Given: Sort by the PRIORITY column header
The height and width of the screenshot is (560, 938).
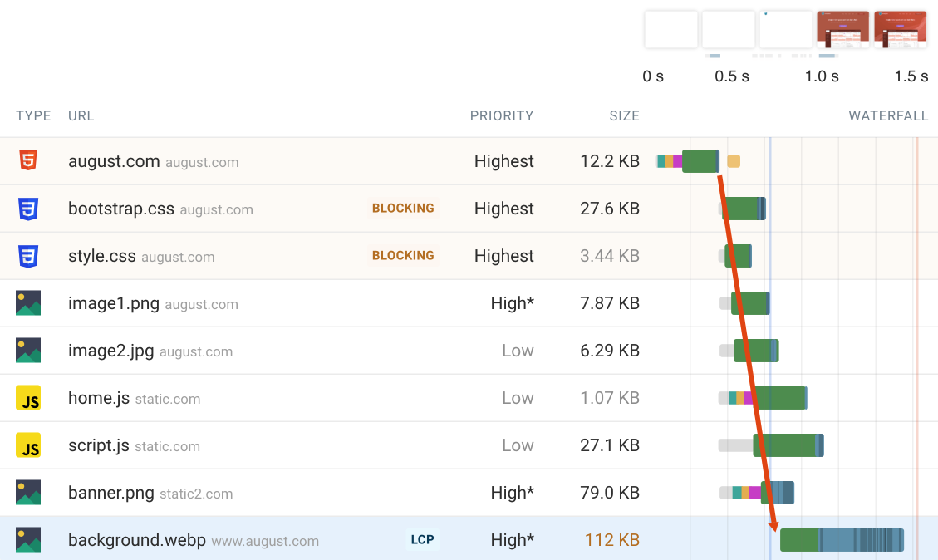Looking at the screenshot, I should click(501, 115).
